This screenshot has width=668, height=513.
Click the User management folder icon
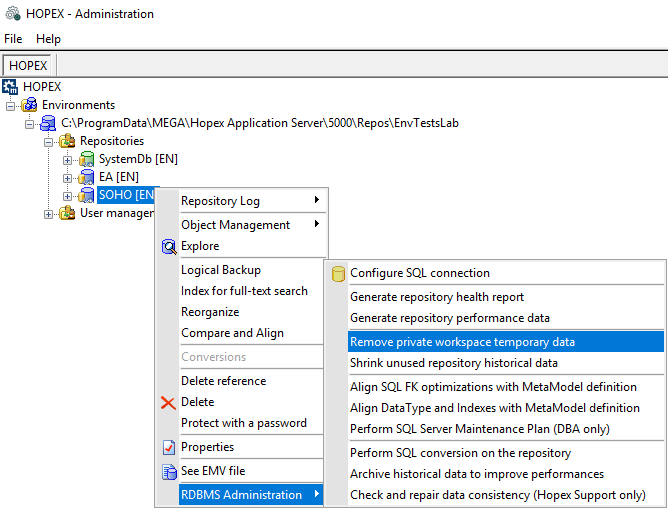tap(67, 212)
